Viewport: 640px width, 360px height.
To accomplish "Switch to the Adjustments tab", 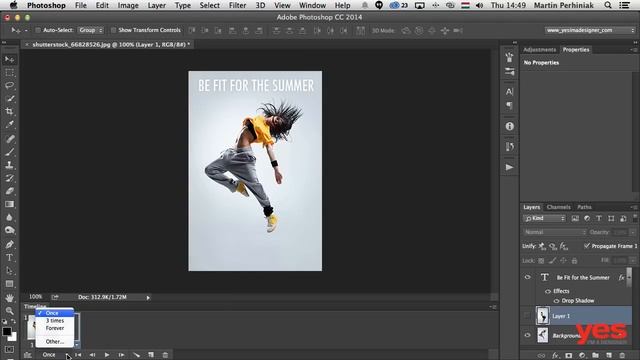I will (x=539, y=50).
